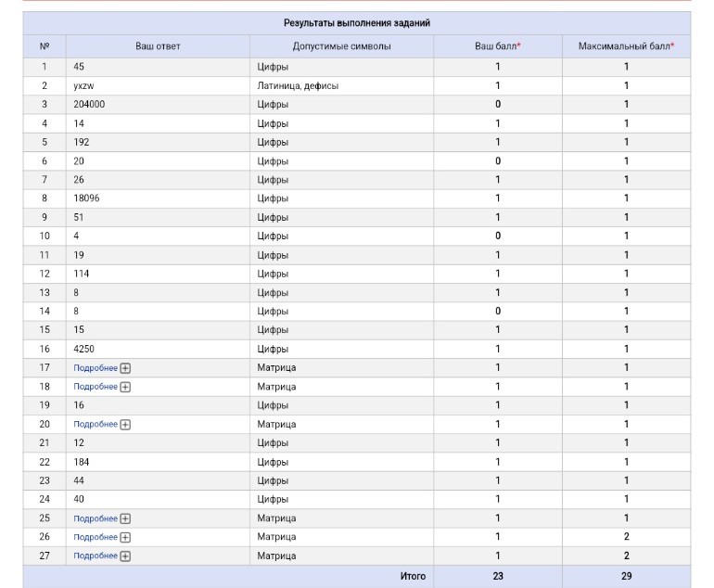The width and height of the screenshot is (714, 588).
Task: Click Результаты выполнения заданий table title
Action: 357,23
